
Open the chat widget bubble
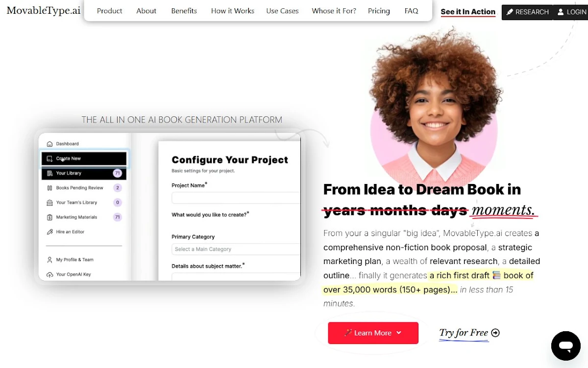566,346
